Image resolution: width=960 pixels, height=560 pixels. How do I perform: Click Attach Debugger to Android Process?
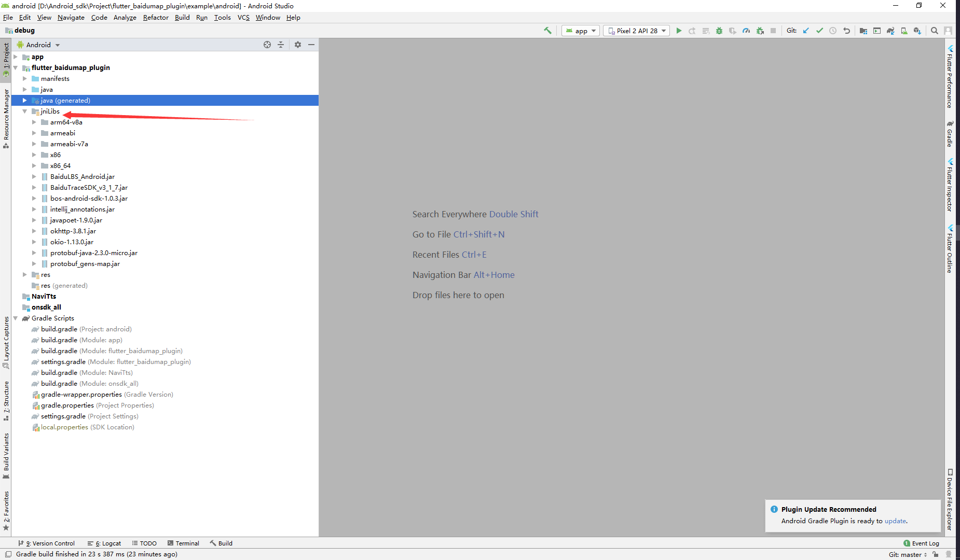(760, 31)
